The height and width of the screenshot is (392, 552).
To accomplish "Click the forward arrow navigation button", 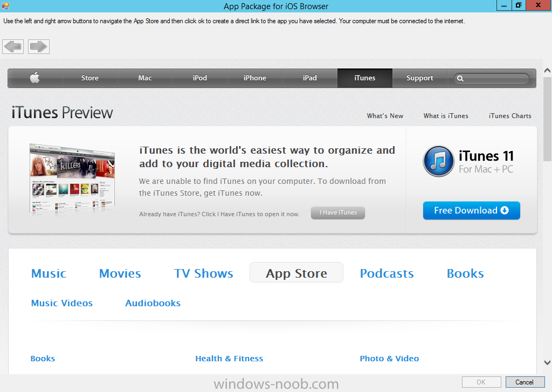I will pos(39,46).
